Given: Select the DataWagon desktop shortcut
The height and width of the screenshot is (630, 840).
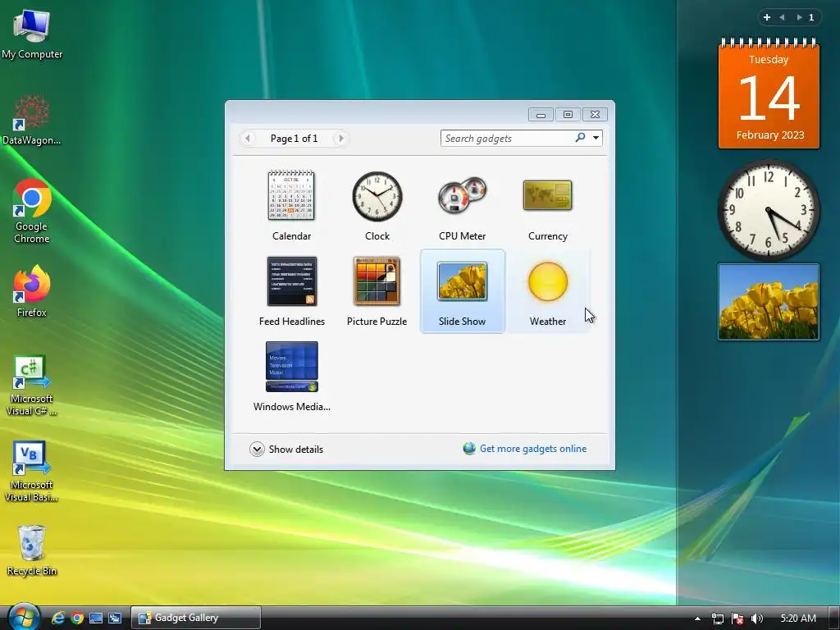Looking at the screenshot, I should [32, 120].
